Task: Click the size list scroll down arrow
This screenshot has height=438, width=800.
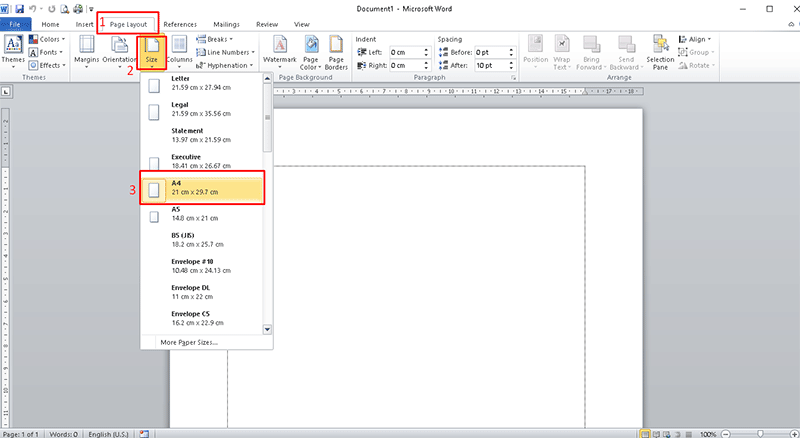Action: (267, 329)
